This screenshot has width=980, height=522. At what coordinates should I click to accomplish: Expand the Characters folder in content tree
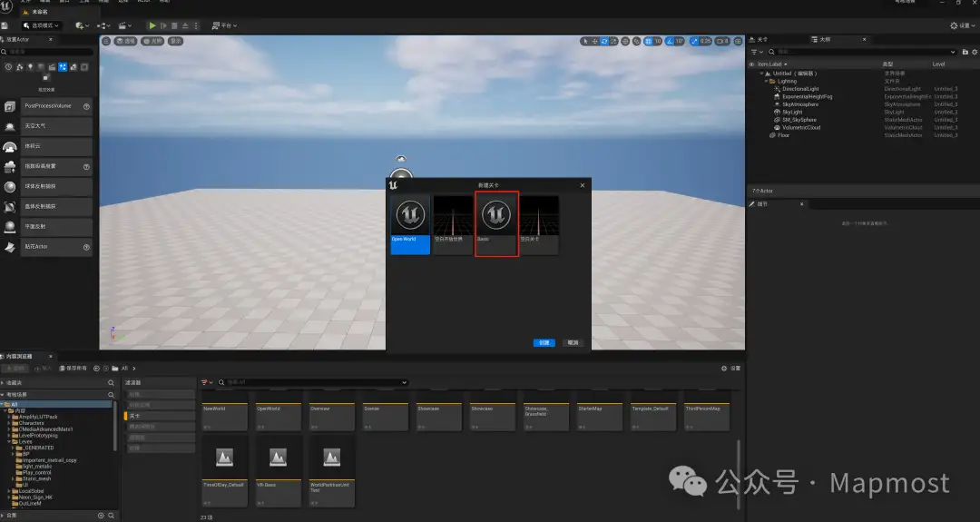[9, 423]
